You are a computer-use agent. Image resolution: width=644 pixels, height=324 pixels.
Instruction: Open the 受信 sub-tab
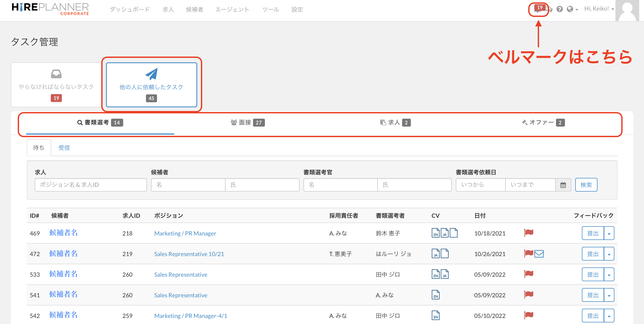(64, 148)
